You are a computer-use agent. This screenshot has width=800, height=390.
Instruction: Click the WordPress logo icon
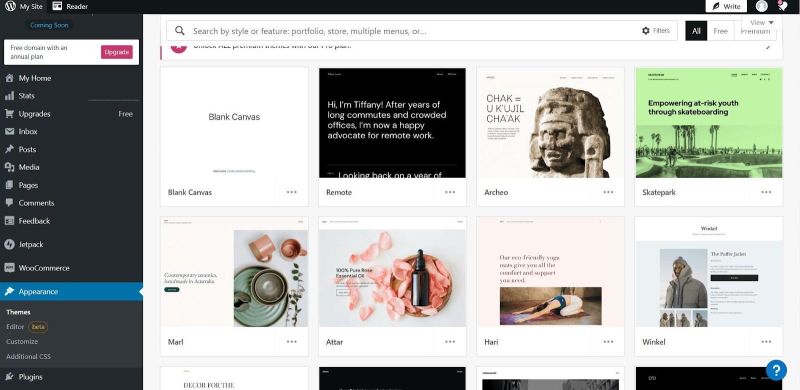(x=10, y=6)
